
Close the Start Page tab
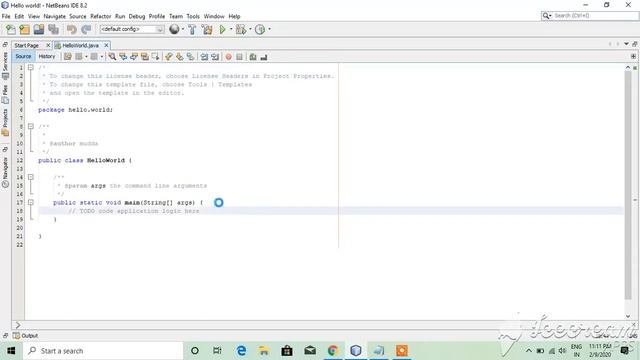click(48, 45)
